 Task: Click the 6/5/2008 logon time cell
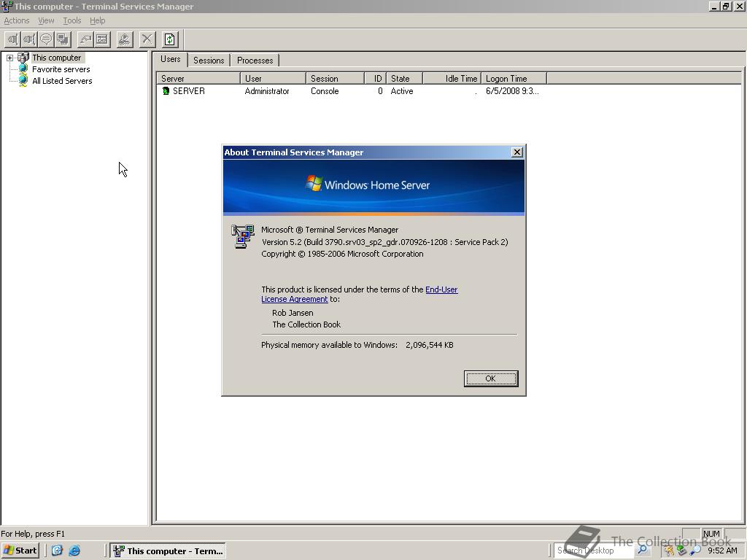click(x=512, y=91)
